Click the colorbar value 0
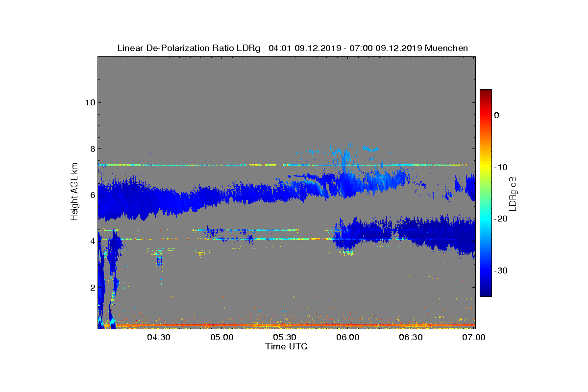588x392 pixels. [496, 115]
